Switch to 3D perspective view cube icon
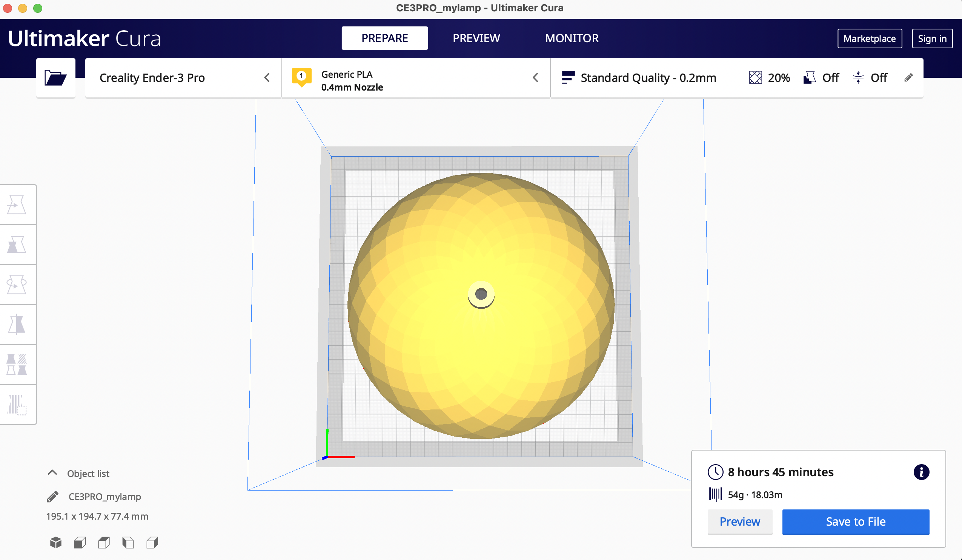 pos(56,542)
